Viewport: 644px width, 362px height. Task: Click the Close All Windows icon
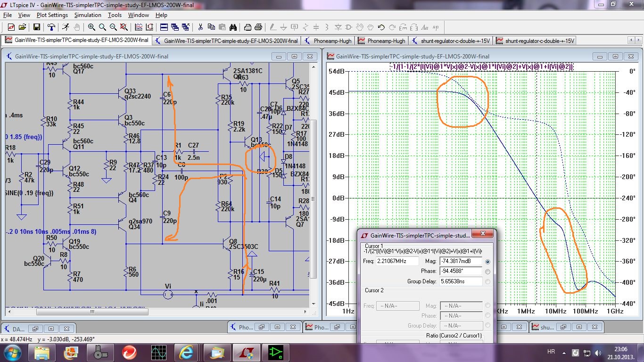pos(185,27)
